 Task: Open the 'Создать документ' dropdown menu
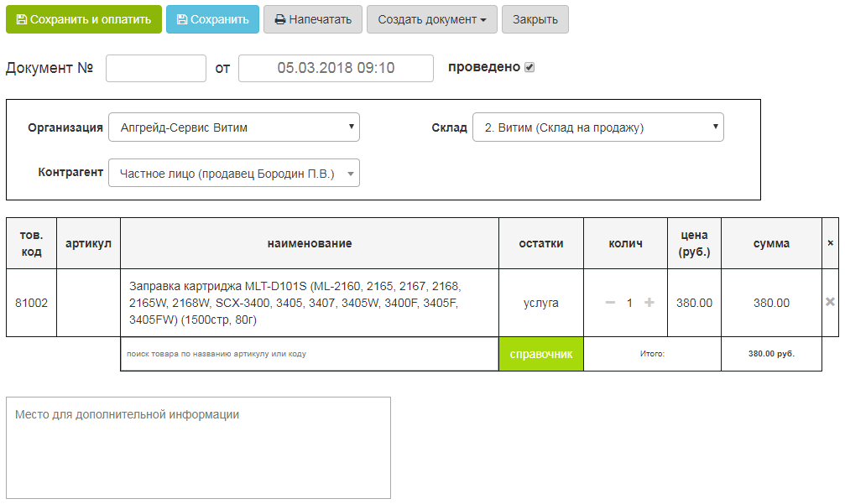(431, 19)
